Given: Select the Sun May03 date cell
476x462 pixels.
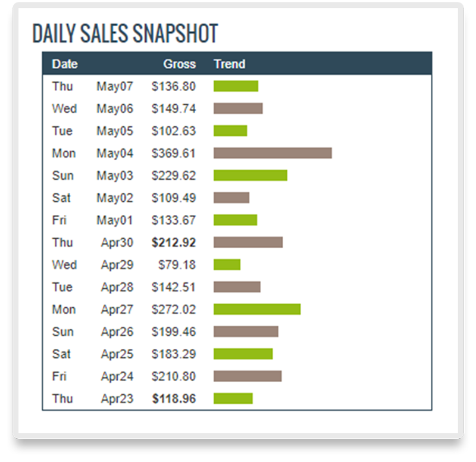Looking at the screenshot, I should coord(93,176).
